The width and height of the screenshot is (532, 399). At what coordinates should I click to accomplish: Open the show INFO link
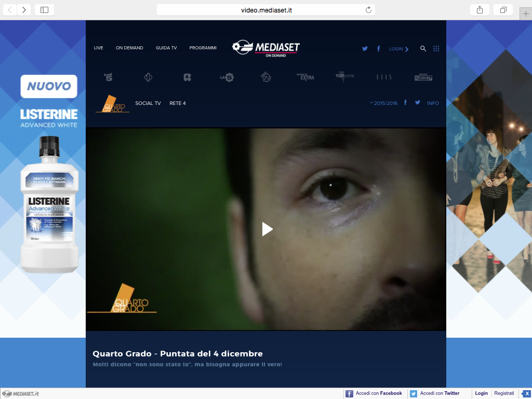click(x=433, y=103)
